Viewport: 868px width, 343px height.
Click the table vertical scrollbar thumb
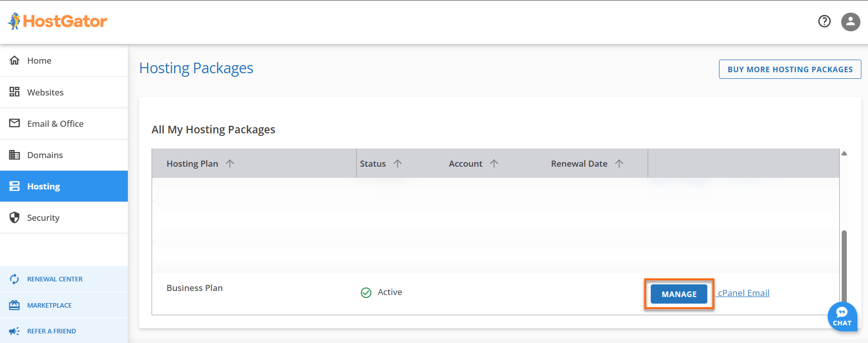[844, 268]
